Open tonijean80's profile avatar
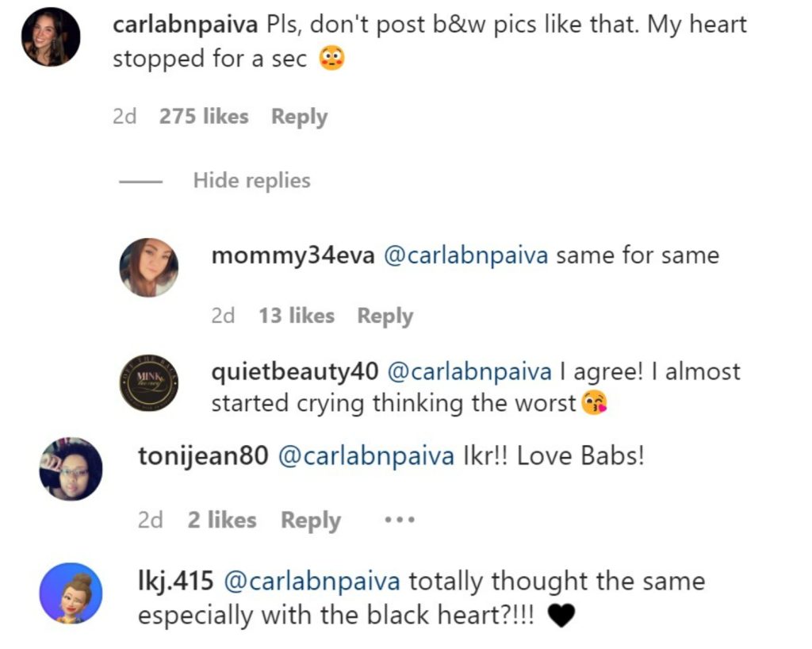The image size is (812, 649). (x=71, y=469)
